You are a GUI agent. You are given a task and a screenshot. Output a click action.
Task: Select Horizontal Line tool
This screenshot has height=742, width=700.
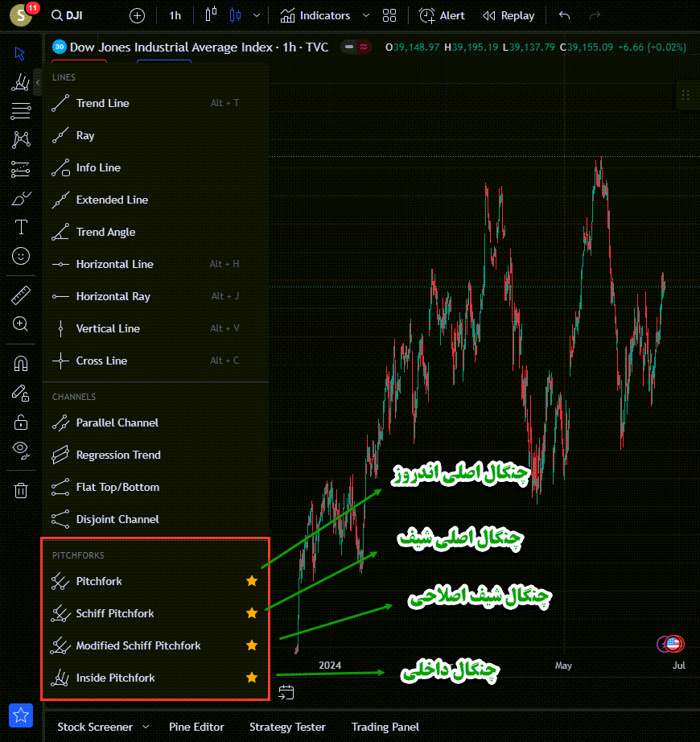pyautogui.click(x=155, y=264)
